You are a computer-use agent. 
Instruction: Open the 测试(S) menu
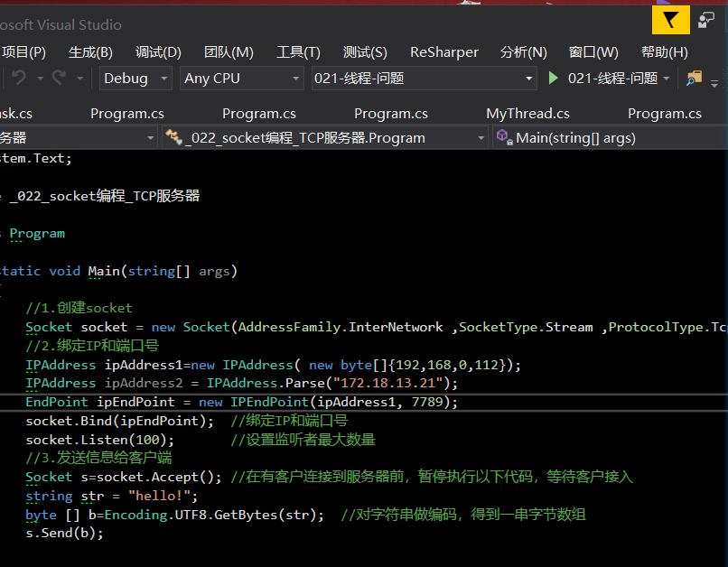(365, 52)
